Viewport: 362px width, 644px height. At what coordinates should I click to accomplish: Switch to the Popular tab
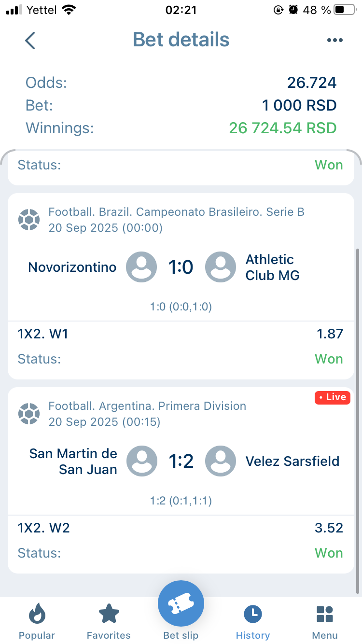37,622
